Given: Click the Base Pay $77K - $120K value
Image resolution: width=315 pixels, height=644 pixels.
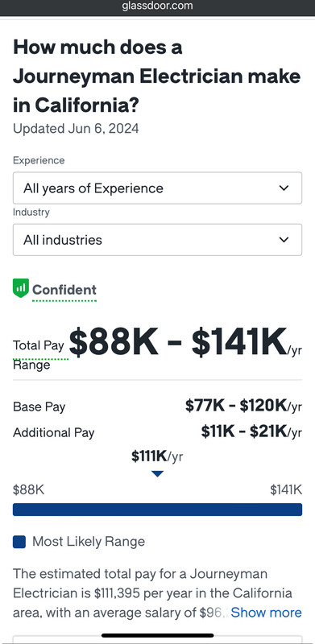Looking at the screenshot, I should pyautogui.click(x=243, y=407).
